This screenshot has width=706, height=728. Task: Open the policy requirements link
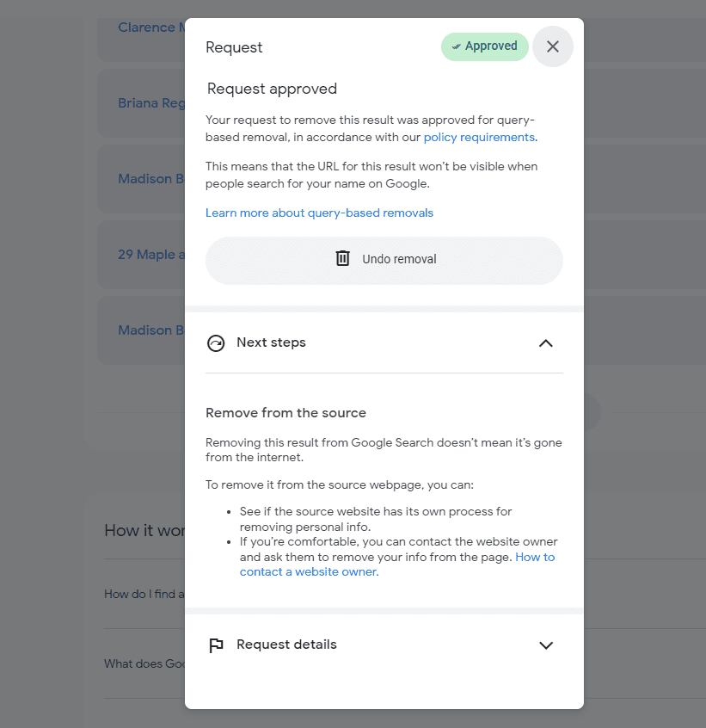(479, 138)
